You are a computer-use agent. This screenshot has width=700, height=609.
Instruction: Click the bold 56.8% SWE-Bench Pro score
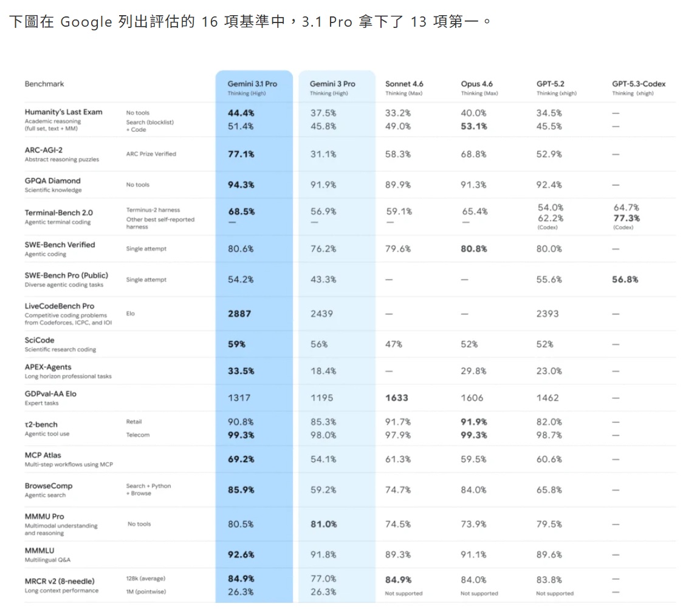625,280
